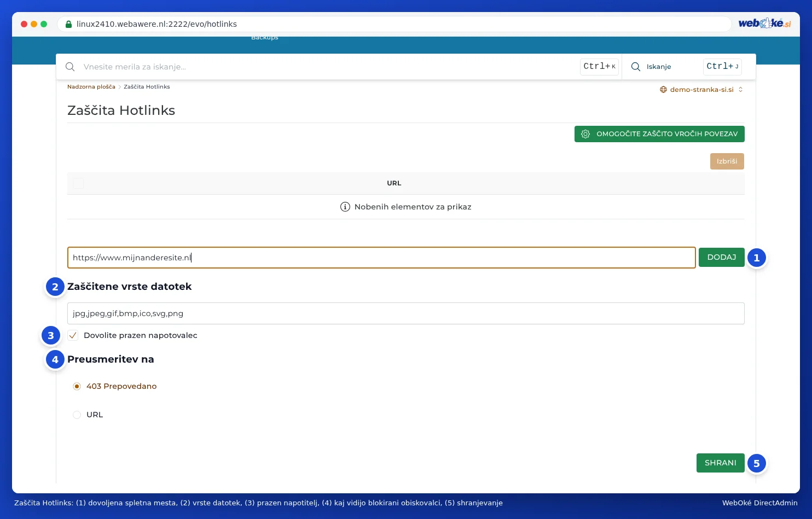Viewport: 812px width, 519px height.
Task: Click the browser address bar URL
Action: pos(156,24)
